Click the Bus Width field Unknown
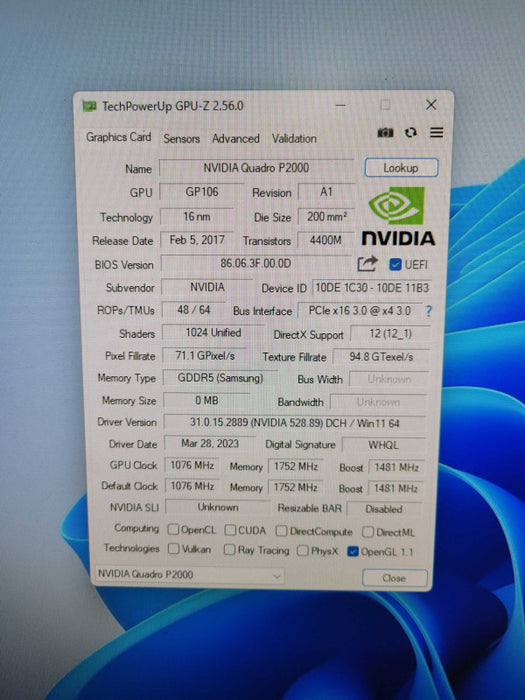Viewport: 525px width, 700px height. (x=389, y=379)
